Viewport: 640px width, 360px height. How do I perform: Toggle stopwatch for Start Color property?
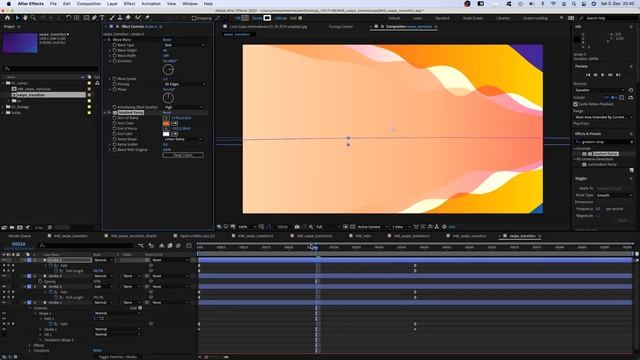click(x=115, y=123)
